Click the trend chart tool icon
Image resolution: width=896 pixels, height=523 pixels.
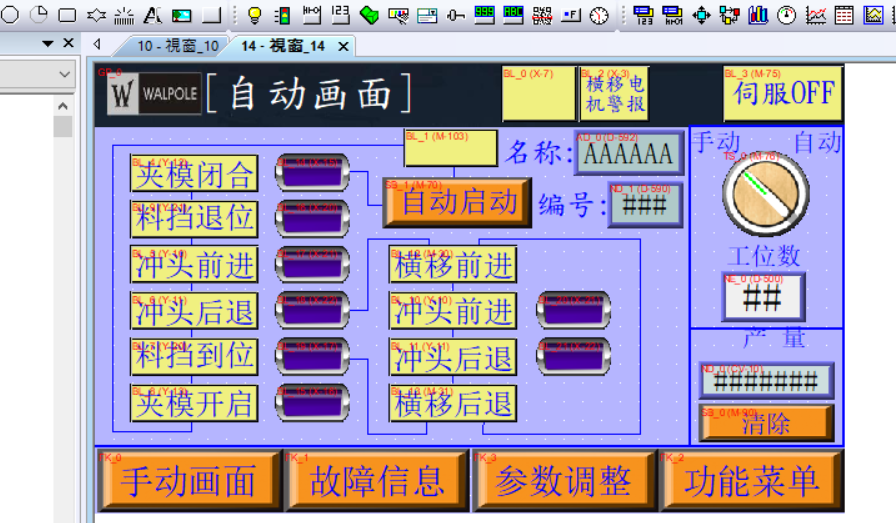click(816, 15)
